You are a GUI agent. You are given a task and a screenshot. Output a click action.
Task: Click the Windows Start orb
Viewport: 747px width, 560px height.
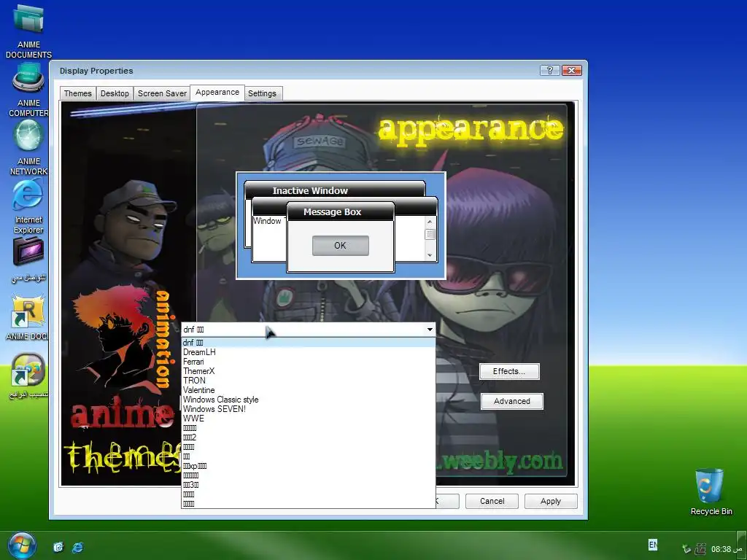23,545
